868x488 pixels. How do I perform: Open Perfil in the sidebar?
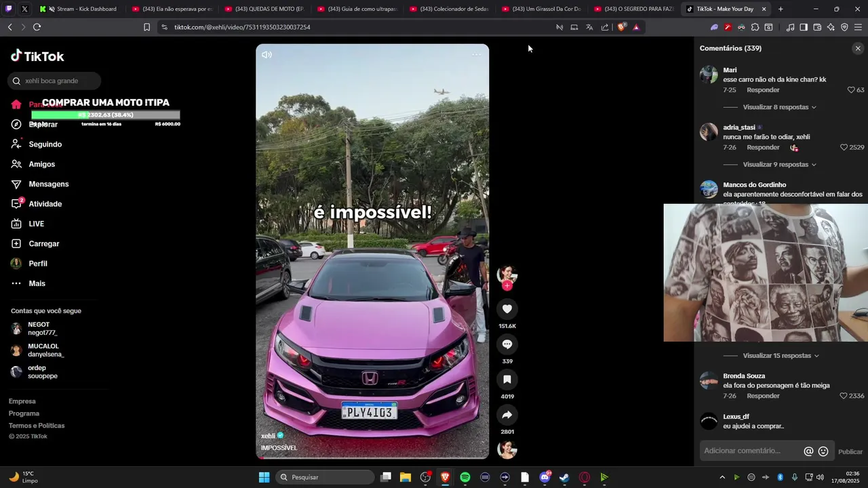tap(37, 264)
